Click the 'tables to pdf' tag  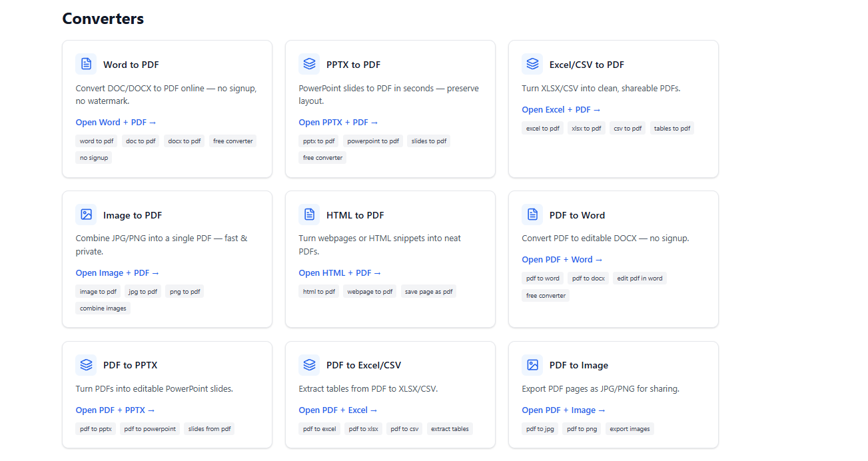(x=672, y=129)
